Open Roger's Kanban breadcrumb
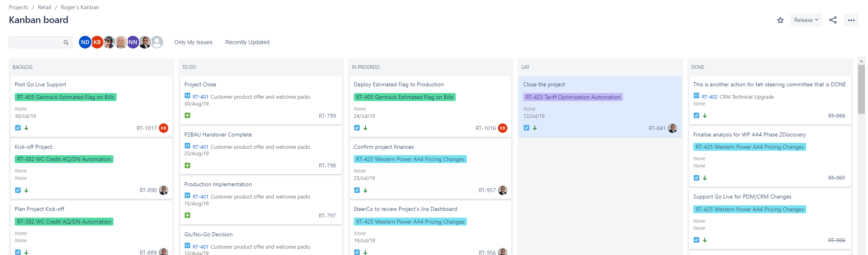The height and width of the screenshot is (255, 868). (x=80, y=7)
